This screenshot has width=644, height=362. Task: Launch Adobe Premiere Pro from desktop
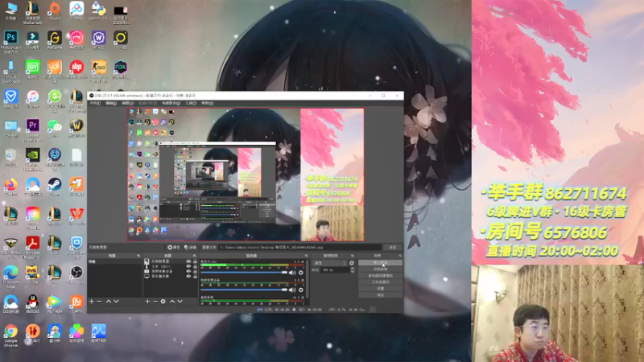pyautogui.click(x=33, y=125)
